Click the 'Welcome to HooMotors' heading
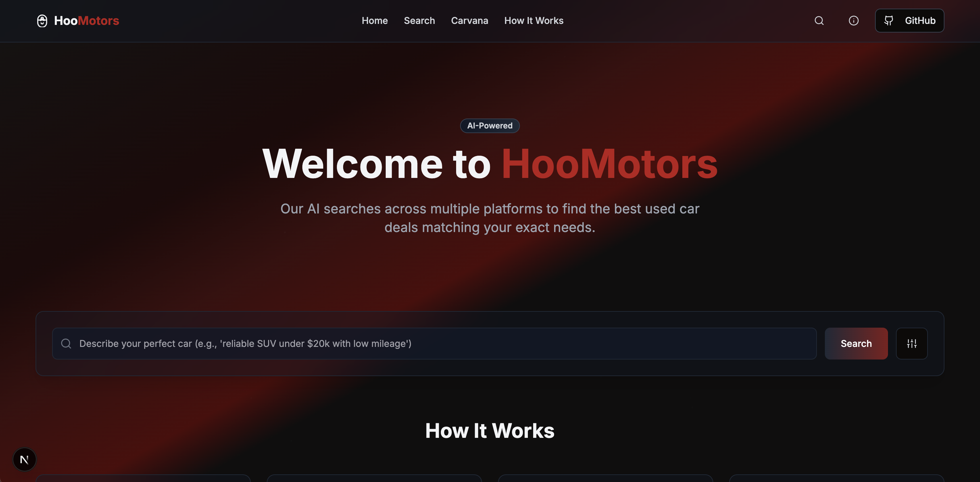 (490, 164)
